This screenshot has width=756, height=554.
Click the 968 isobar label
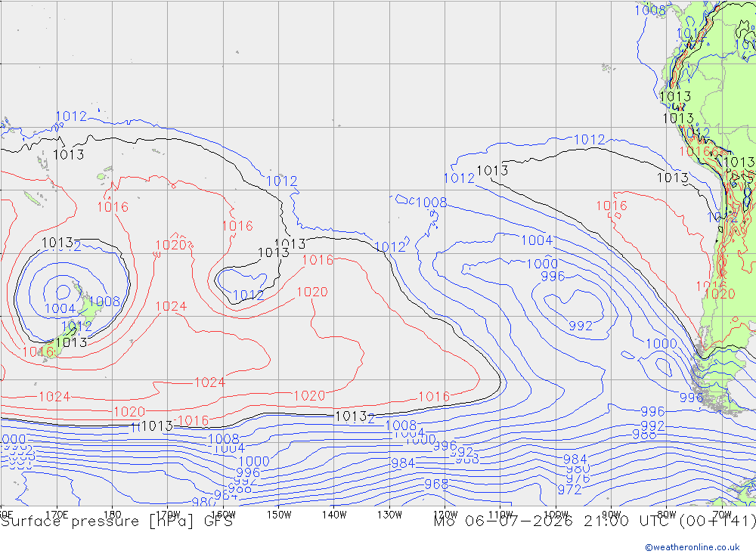[x=436, y=484]
